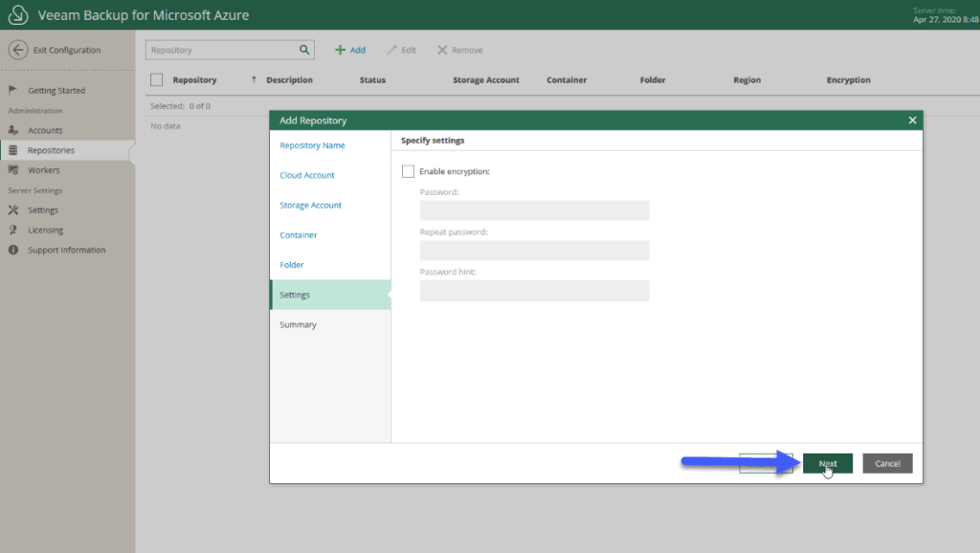Sort by Encryption column header
Viewport: 980px width, 553px height.
[x=848, y=80]
